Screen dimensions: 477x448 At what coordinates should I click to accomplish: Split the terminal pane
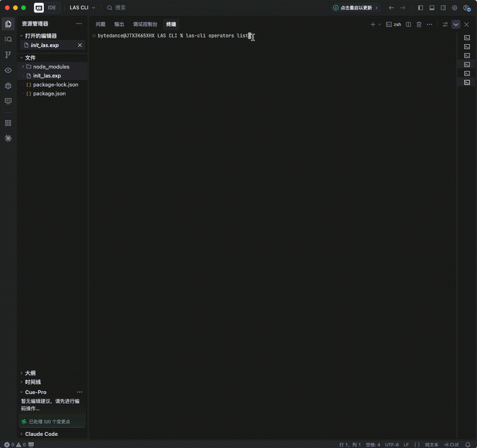[x=408, y=24]
